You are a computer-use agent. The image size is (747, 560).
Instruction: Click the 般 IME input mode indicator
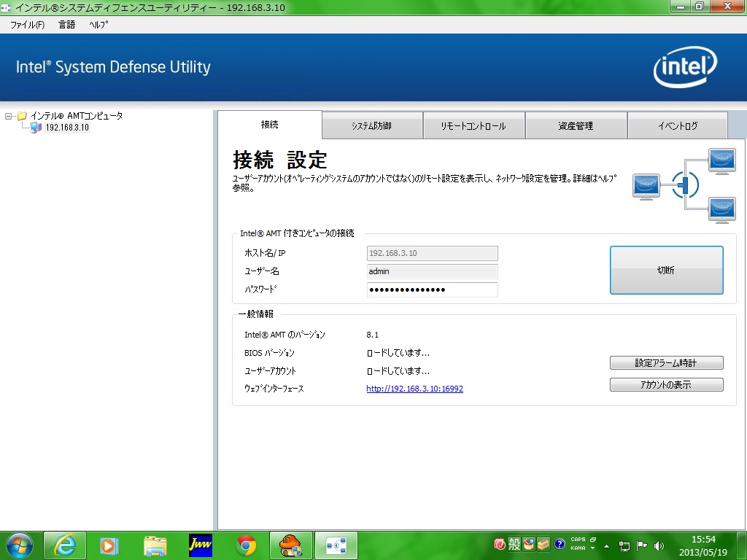click(x=514, y=544)
